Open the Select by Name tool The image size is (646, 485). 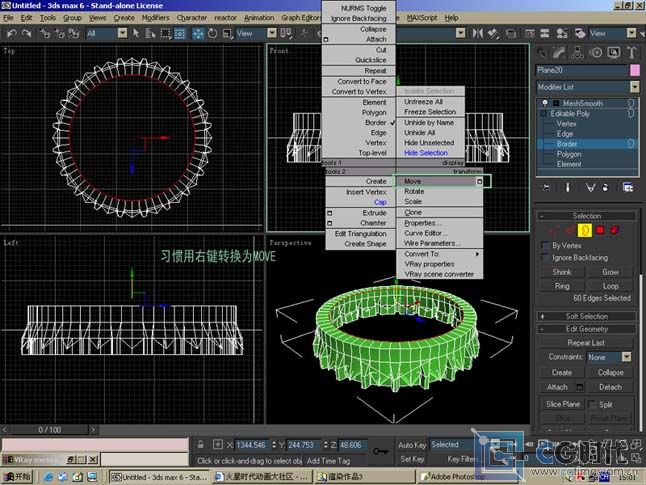(150, 33)
